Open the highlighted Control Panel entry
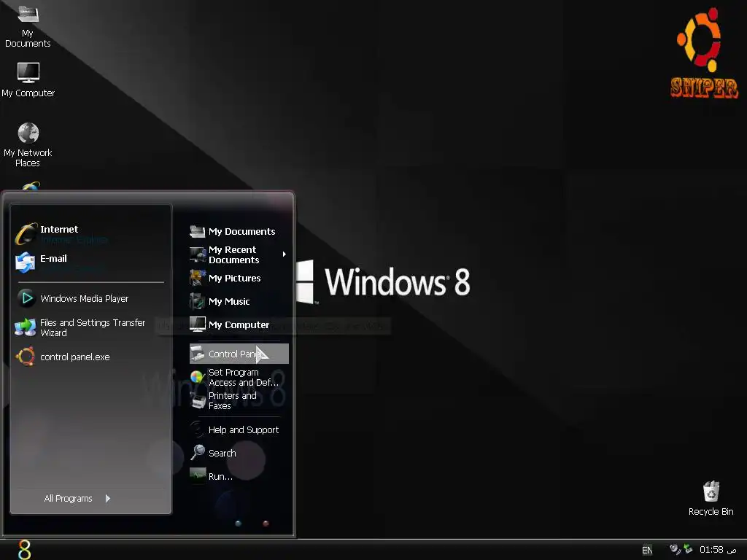747x560 pixels. pos(239,354)
